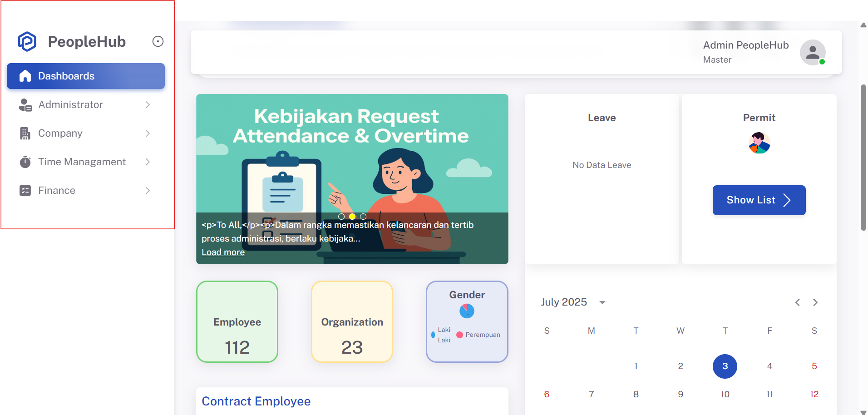Click the Leave card heading

coord(602,118)
